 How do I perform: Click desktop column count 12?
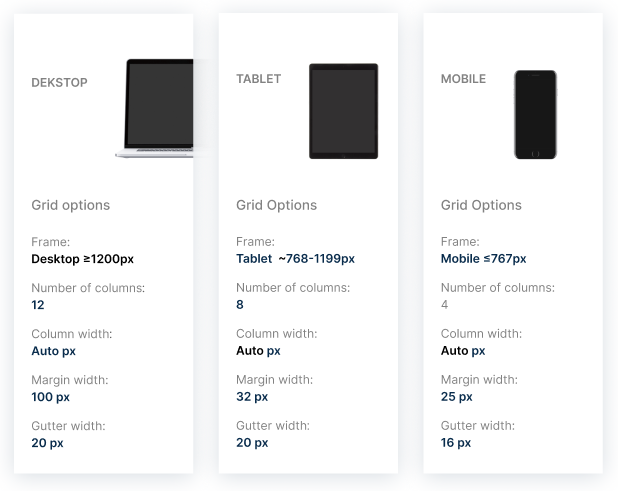[38, 305]
